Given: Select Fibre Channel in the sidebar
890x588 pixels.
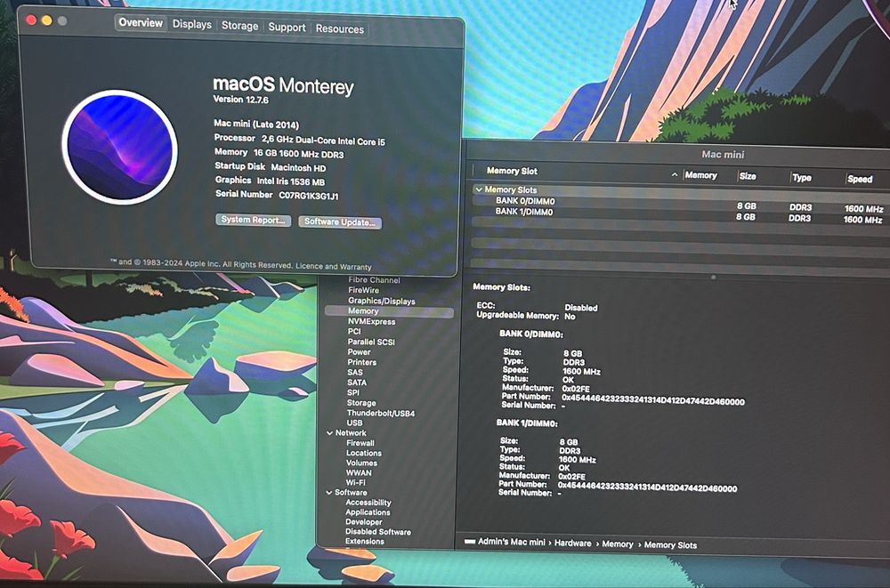Looking at the screenshot, I should 374,280.
